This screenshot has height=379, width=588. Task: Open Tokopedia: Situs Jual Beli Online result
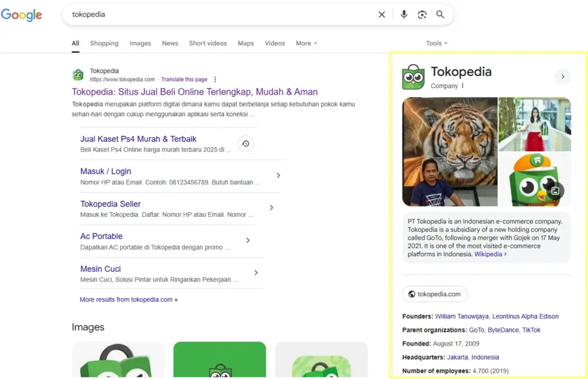[195, 92]
